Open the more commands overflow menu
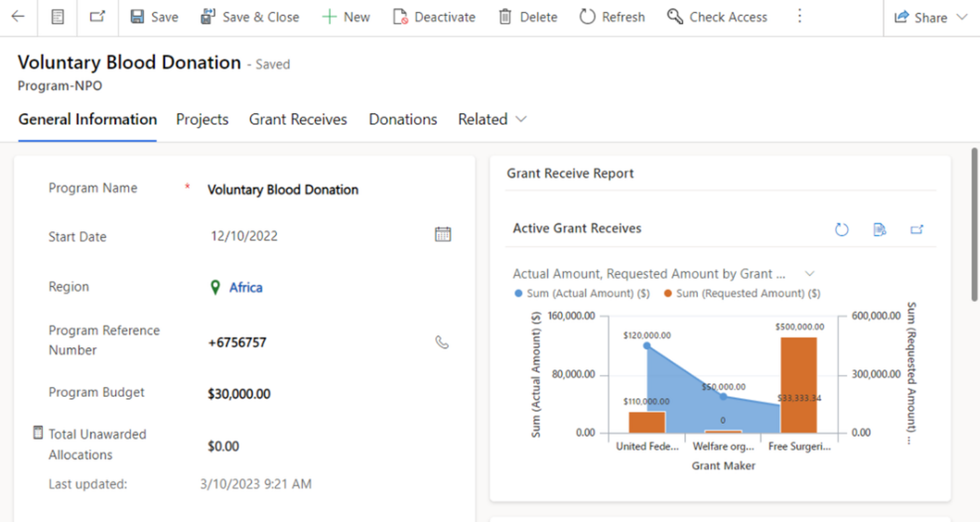This screenshot has width=980, height=522. pos(799,17)
